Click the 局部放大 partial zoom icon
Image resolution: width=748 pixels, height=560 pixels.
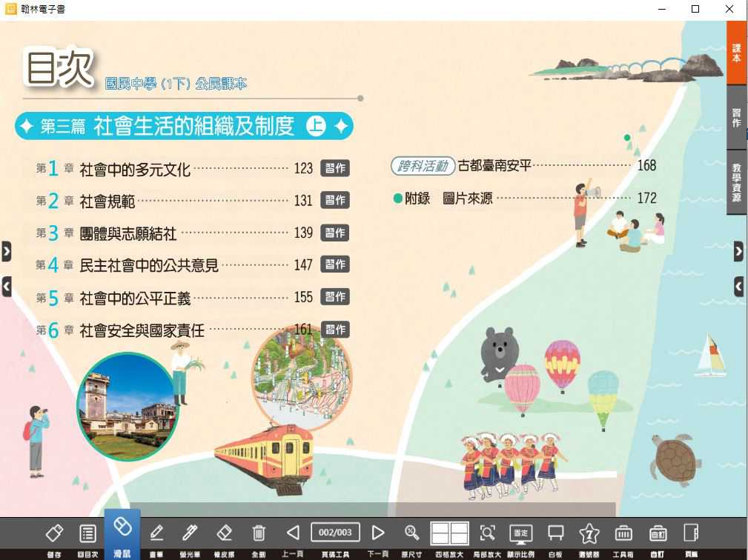(x=487, y=533)
